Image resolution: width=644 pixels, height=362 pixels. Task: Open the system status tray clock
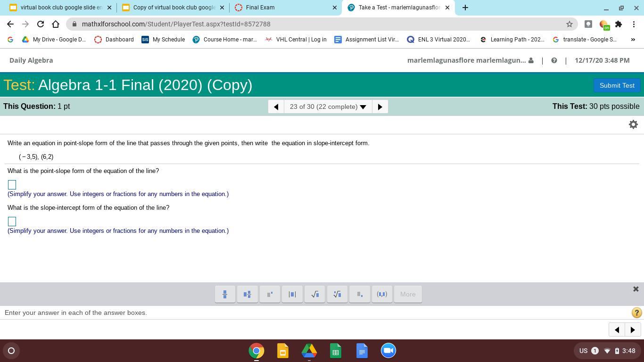pyautogui.click(x=629, y=351)
